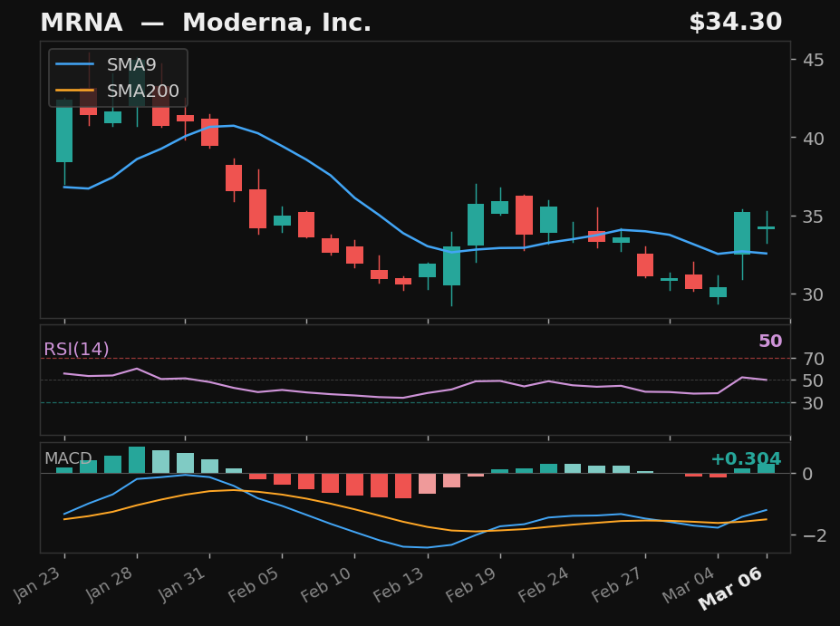840x626 pixels.
Task: Click the MACD panel label
Action: tap(68, 458)
